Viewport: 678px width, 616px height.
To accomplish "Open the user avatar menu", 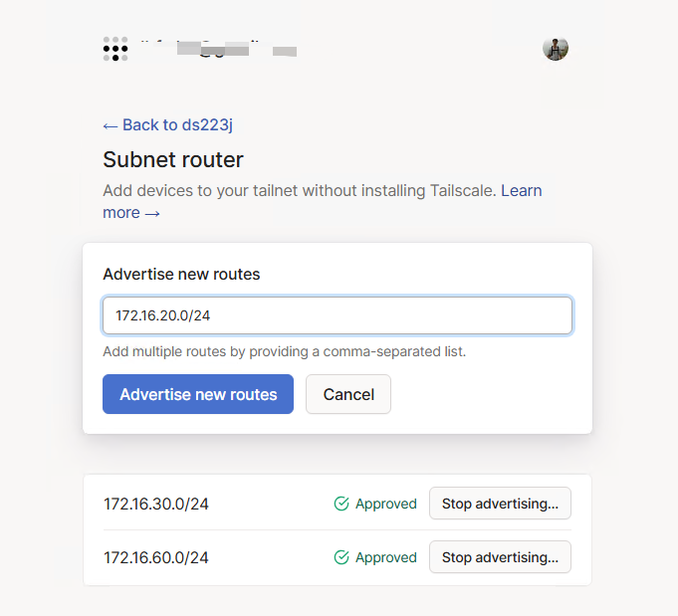I will click(x=556, y=49).
